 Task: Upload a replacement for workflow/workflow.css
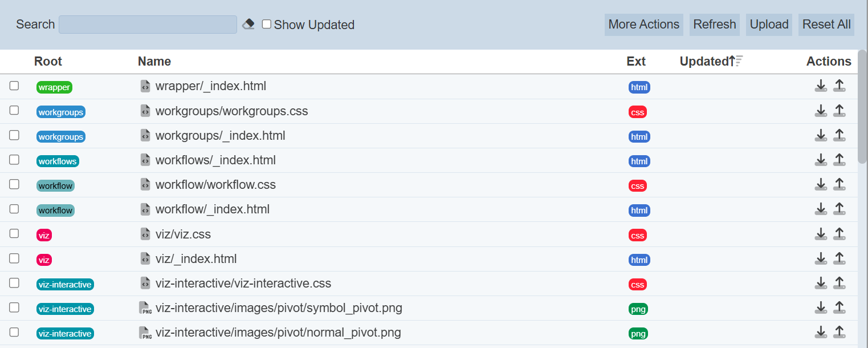pyautogui.click(x=839, y=185)
